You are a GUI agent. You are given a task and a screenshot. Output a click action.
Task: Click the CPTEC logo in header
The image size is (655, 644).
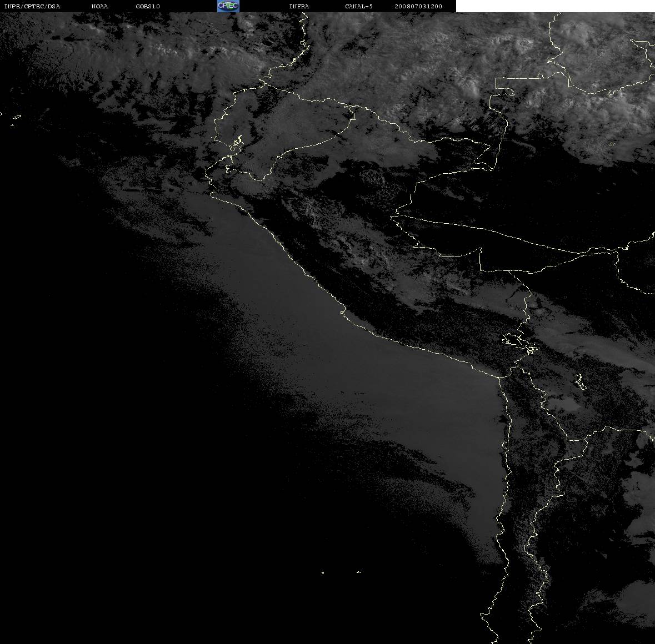228,6
